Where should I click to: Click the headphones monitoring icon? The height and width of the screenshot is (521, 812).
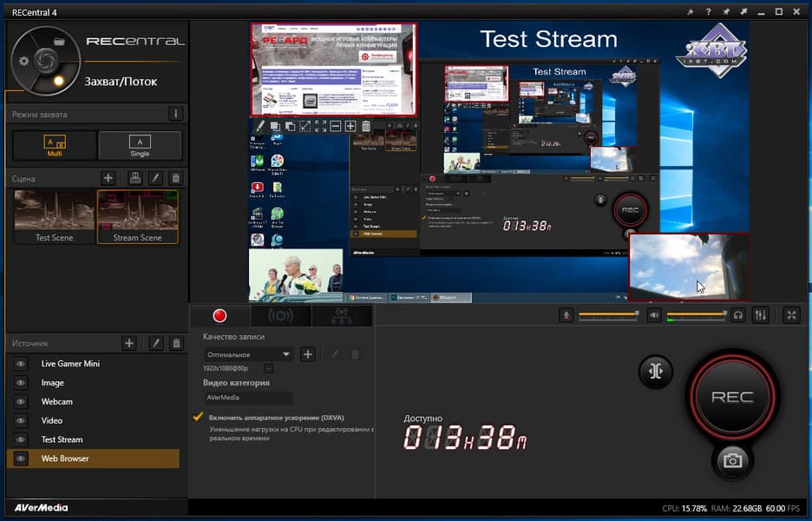pyautogui.click(x=738, y=314)
